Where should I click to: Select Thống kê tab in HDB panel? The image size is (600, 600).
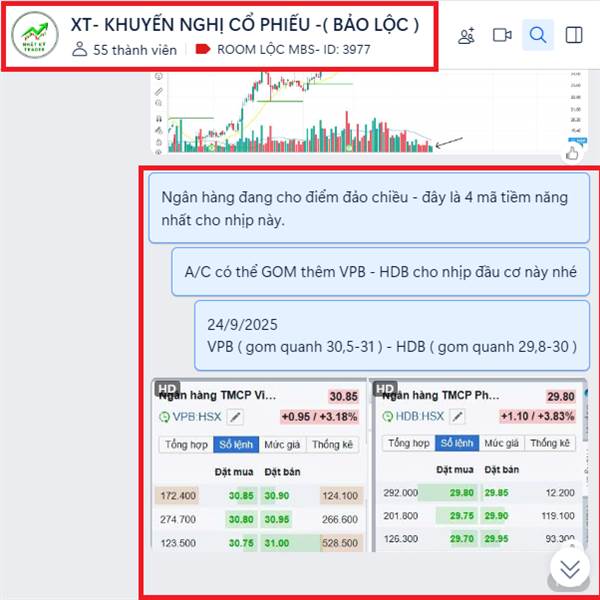[x=550, y=443]
